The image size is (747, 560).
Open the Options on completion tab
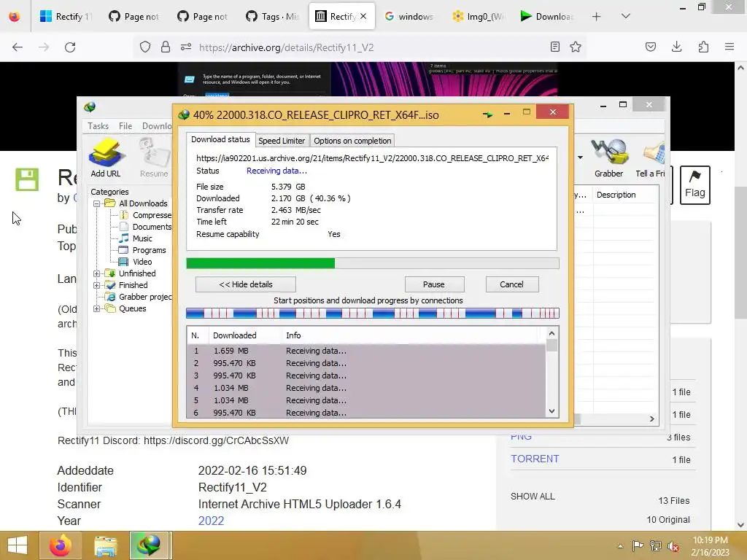352,141
